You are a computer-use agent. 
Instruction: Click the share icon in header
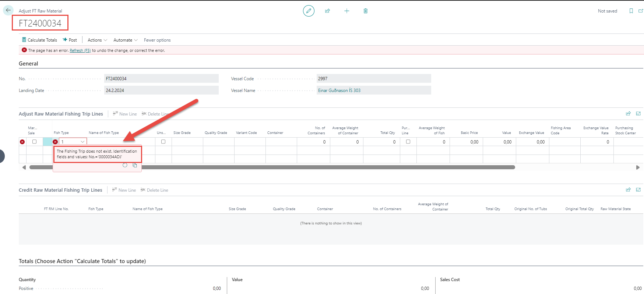327,11
